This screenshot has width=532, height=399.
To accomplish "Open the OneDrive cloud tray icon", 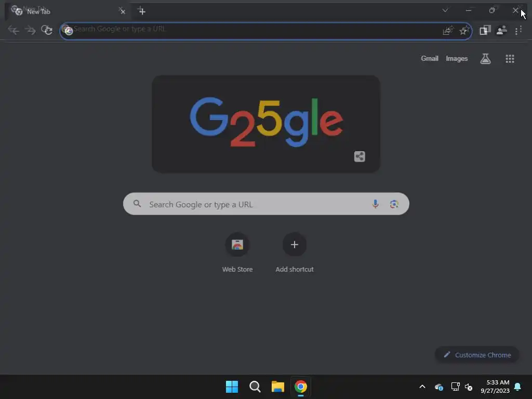I will pyautogui.click(x=438, y=387).
